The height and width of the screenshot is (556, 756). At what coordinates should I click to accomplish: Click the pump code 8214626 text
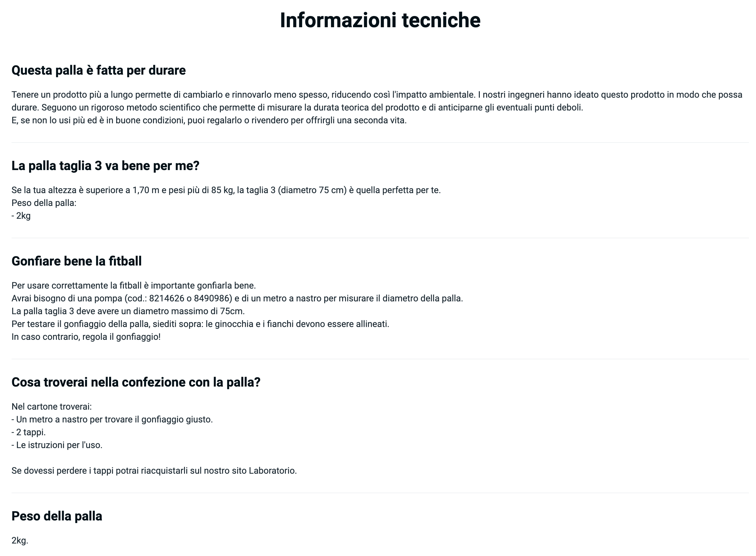pyautogui.click(x=164, y=298)
